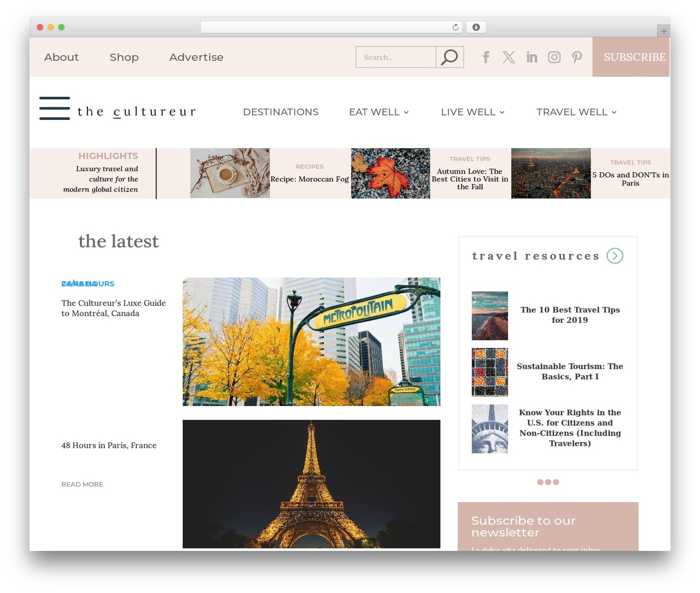700x593 pixels.
Task: Click the beach sunset travel tips thumbnail
Action: point(490,316)
